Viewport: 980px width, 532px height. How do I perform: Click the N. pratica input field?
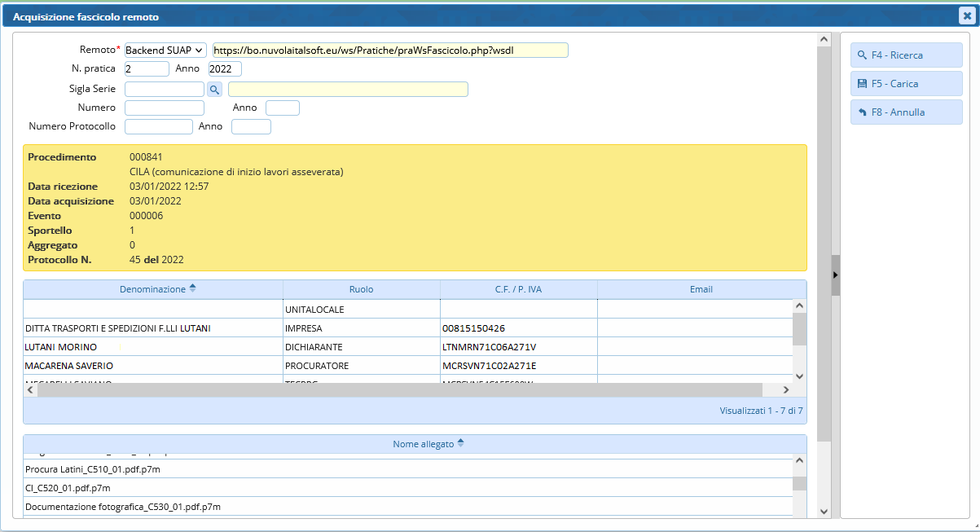[147, 69]
